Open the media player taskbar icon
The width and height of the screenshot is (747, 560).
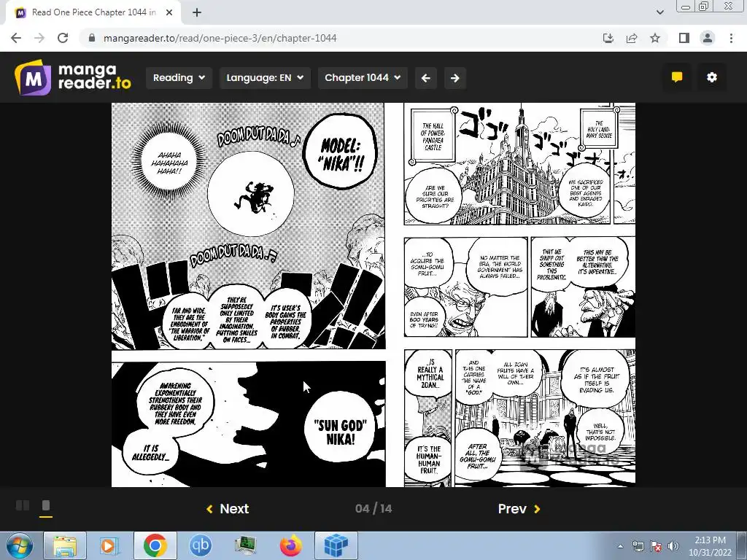click(109, 545)
